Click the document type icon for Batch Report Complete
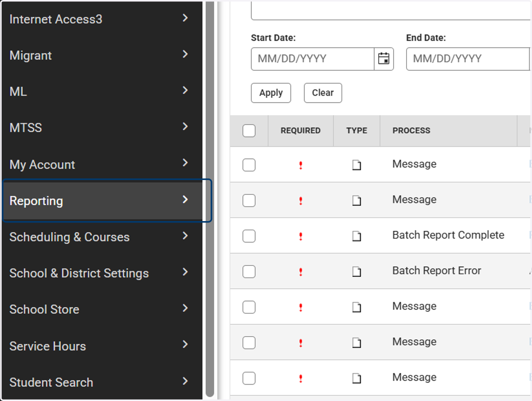 357,237
